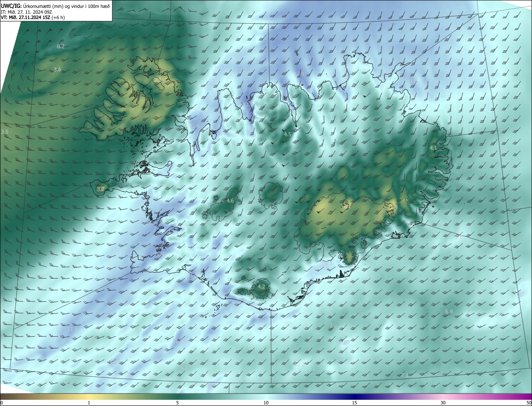
Task: Click the '10' tick label on the color scale
Action: pos(266,403)
